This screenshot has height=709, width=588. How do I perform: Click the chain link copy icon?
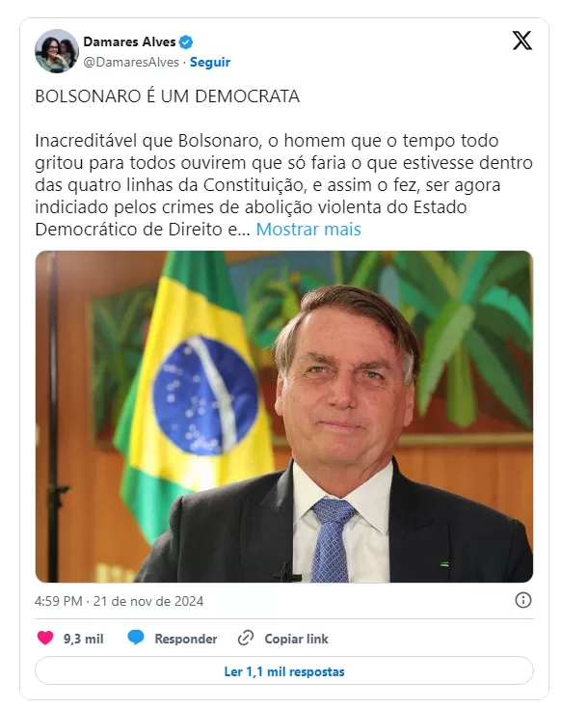pos(246,638)
